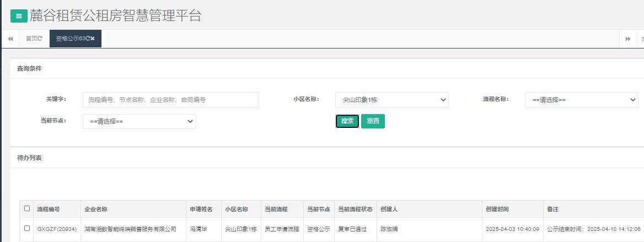Toggle the green hamburger sidebar menu
The width and height of the screenshot is (644, 242).
19,16
